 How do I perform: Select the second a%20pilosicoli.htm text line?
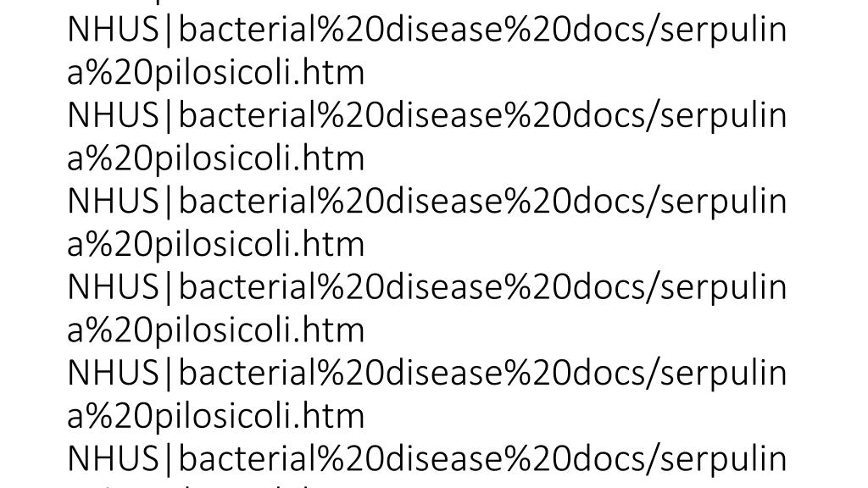point(215,158)
